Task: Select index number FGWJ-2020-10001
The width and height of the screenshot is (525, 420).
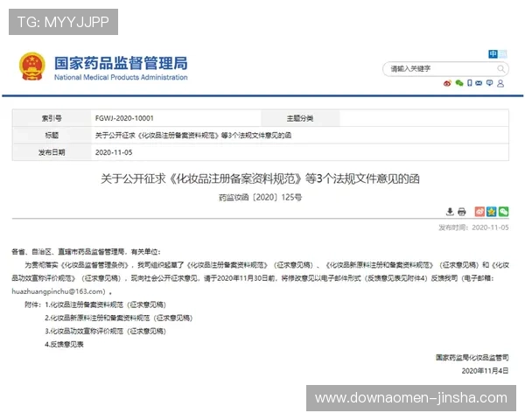Action: coord(124,118)
